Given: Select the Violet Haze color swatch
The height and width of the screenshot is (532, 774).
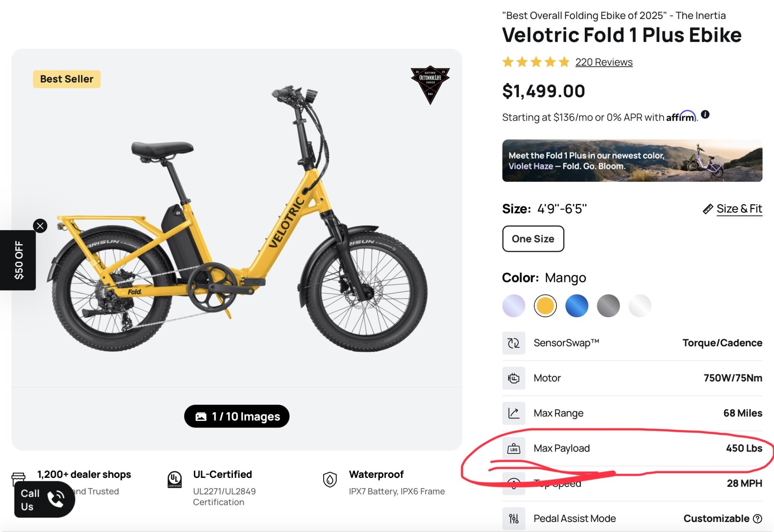Looking at the screenshot, I should pyautogui.click(x=514, y=306).
